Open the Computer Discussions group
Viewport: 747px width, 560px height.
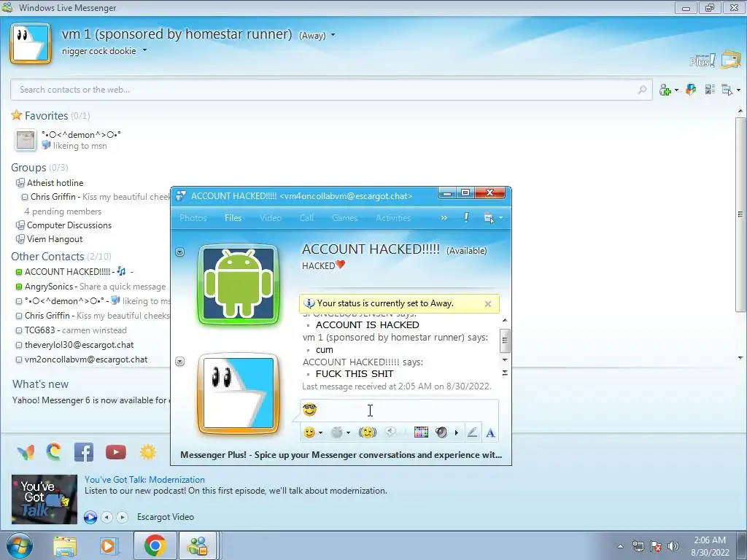click(x=69, y=225)
